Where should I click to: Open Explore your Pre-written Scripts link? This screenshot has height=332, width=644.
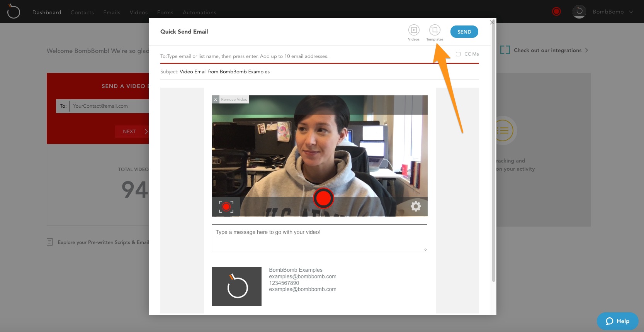point(103,242)
